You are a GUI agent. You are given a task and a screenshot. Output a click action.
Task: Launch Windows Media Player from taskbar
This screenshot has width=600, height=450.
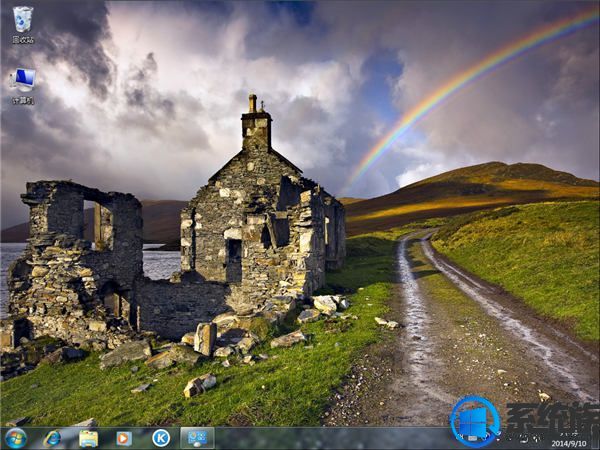click(124, 439)
